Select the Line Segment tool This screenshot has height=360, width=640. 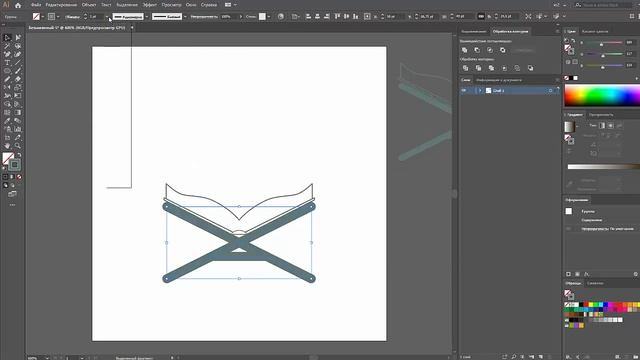tap(18, 62)
